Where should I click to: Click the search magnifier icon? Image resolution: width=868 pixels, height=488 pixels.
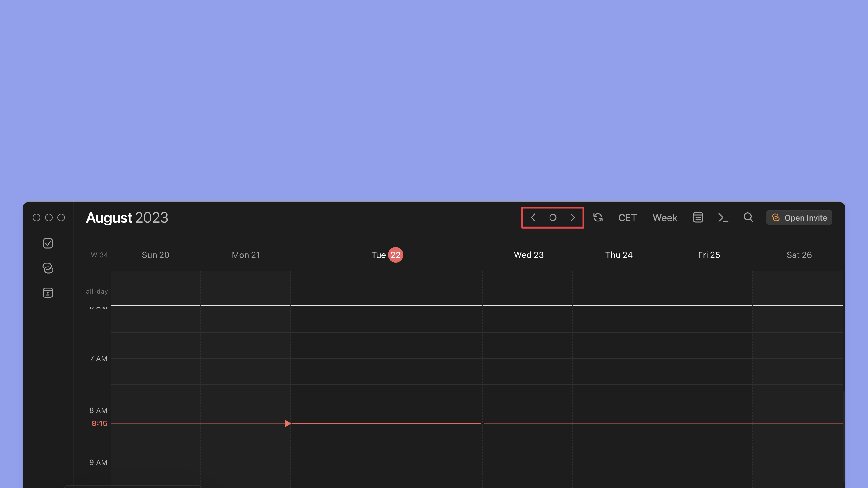click(748, 217)
